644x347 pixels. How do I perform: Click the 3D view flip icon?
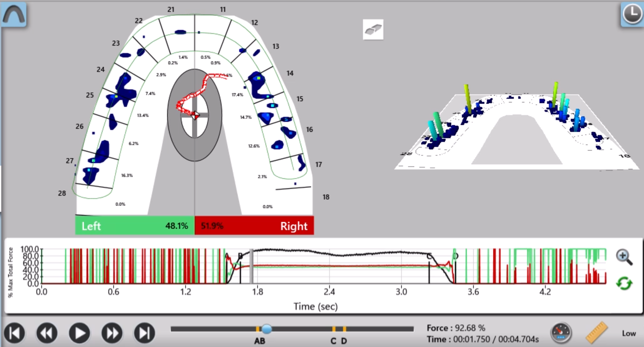pyautogui.click(x=373, y=30)
